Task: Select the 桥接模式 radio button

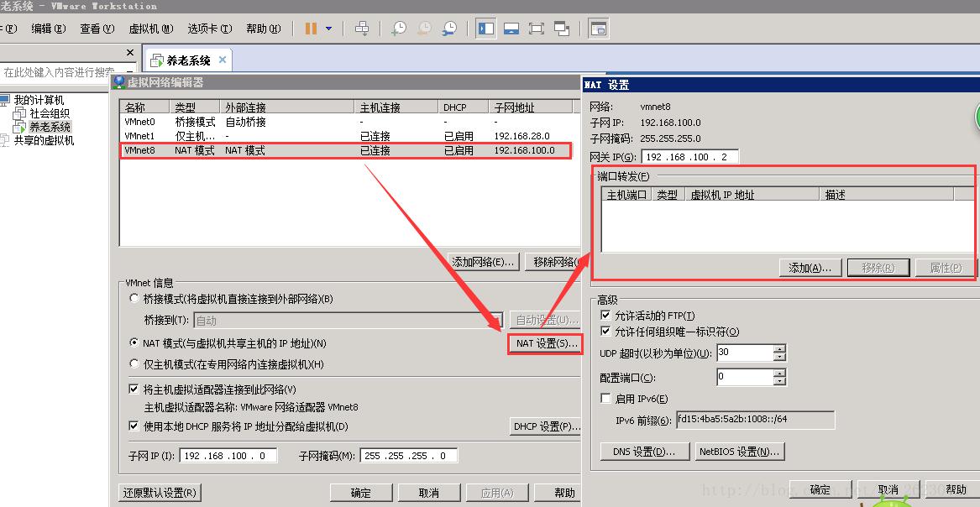Action: point(134,299)
